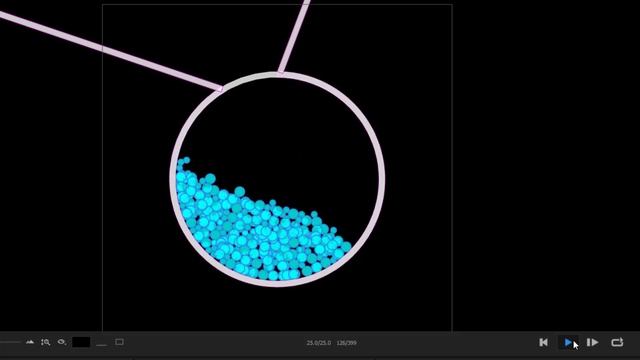Jump to the first frame

pos(543,342)
